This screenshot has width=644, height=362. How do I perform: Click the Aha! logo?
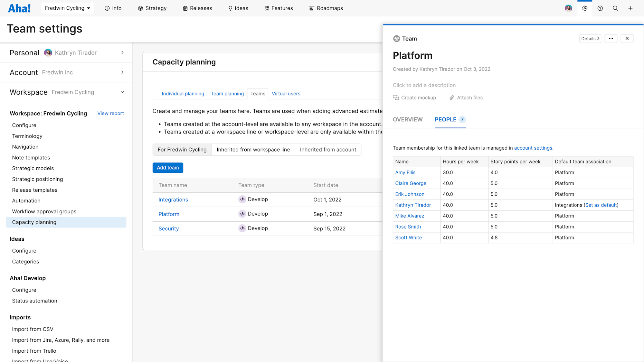point(19,8)
